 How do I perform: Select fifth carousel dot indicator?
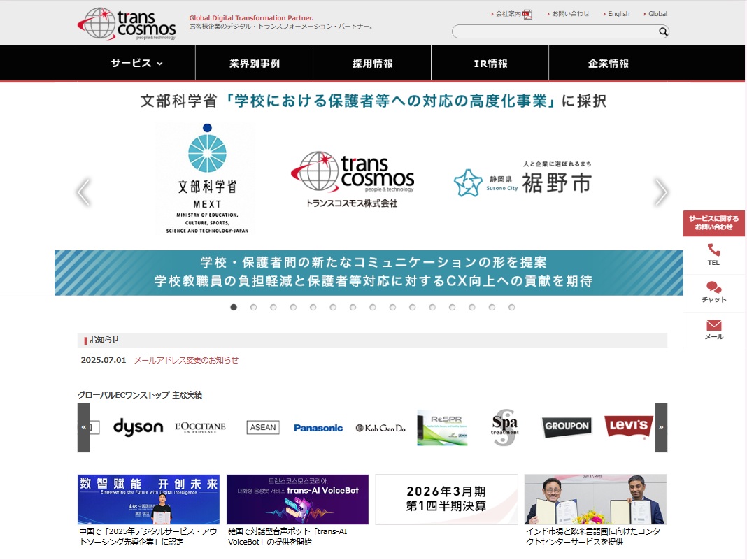(x=313, y=307)
